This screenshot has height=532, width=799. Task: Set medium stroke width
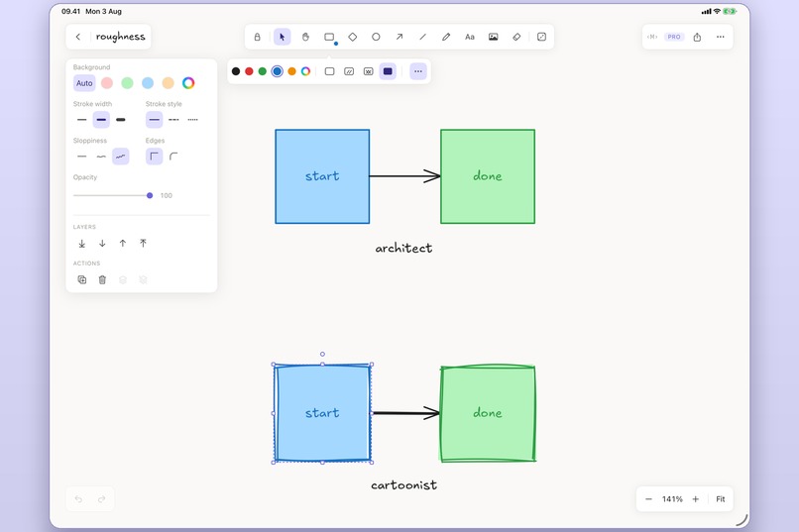click(101, 120)
